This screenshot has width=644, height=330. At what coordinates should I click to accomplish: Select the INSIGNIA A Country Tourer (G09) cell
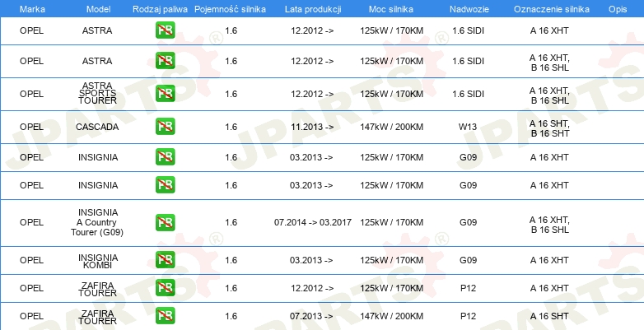pos(97,222)
